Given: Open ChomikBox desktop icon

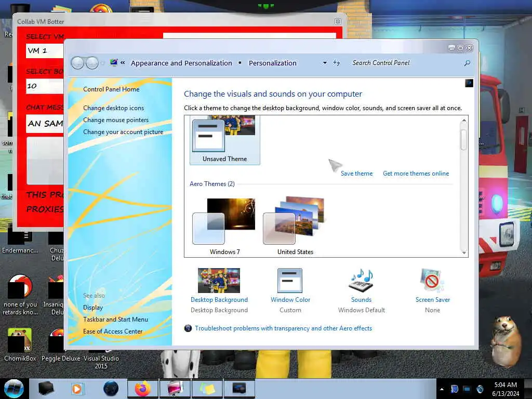Looking at the screenshot, I should click(20, 345).
